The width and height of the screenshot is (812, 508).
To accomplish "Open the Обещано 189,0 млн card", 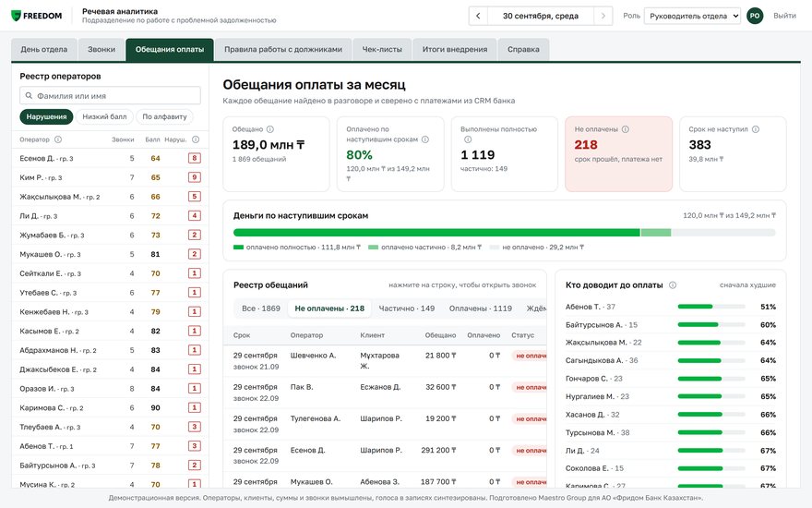I will (x=276, y=154).
